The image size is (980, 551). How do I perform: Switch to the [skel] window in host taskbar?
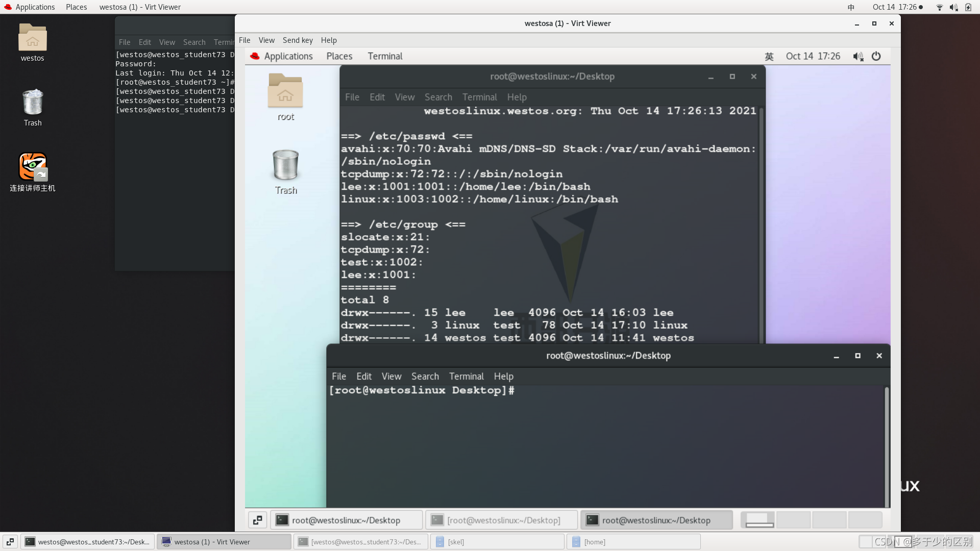tap(497, 542)
